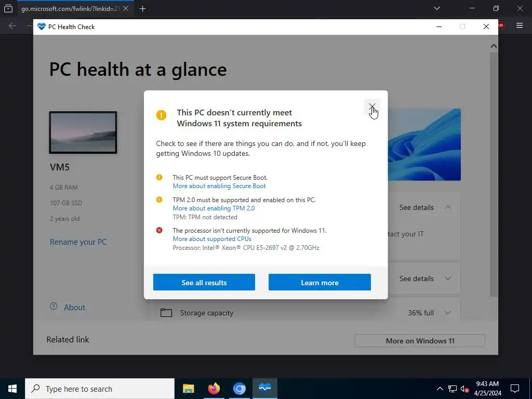The width and height of the screenshot is (532, 399).
Task: Open the browser hamburger menu
Action: (520, 25)
